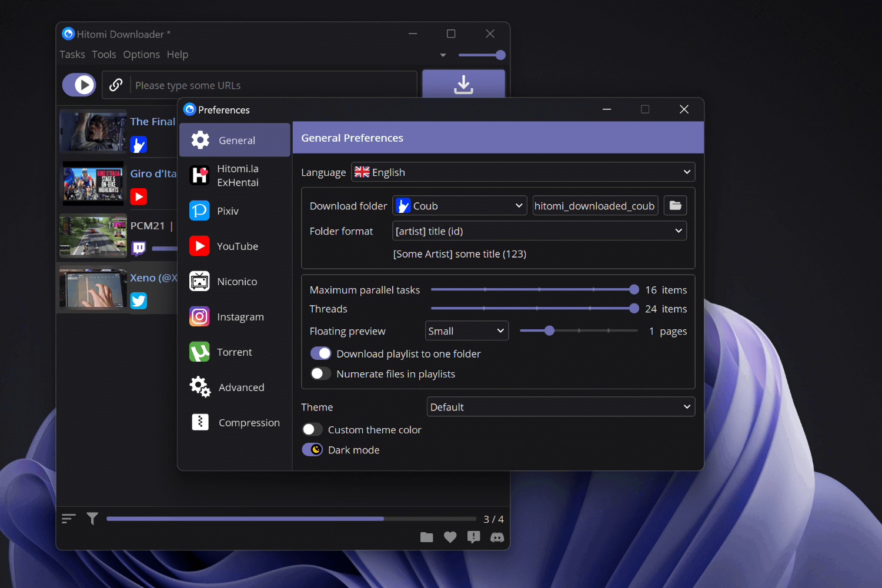The width and height of the screenshot is (882, 588).
Task: Click The Final task thumbnail
Action: (x=93, y=132)
